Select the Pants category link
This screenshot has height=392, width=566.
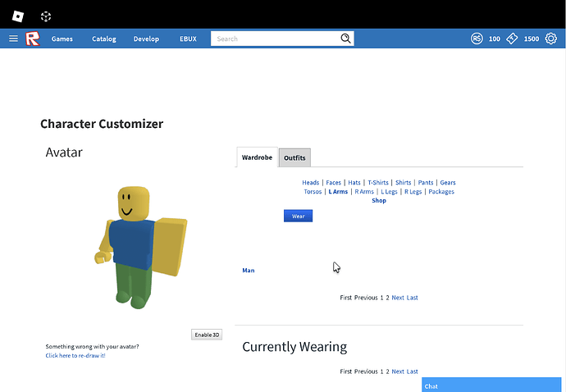[426, 182]
